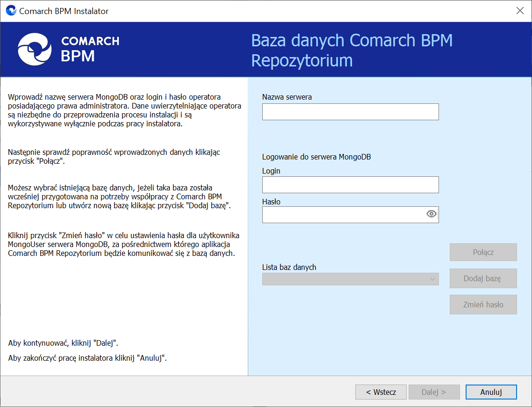This screenshot has height=407, width=532.
Task: Open the Lista baz danych dropdown
Action: click(x=350, y=279)
